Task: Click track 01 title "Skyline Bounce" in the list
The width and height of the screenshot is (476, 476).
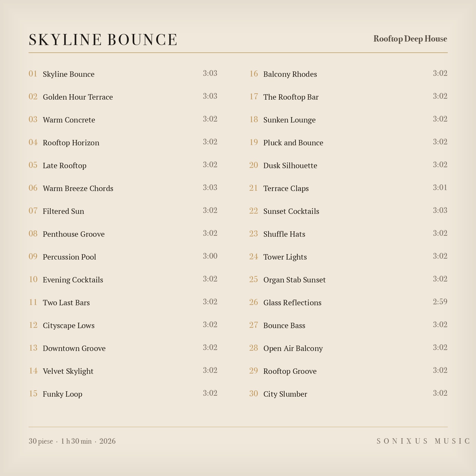Action: tap(69, 74)
